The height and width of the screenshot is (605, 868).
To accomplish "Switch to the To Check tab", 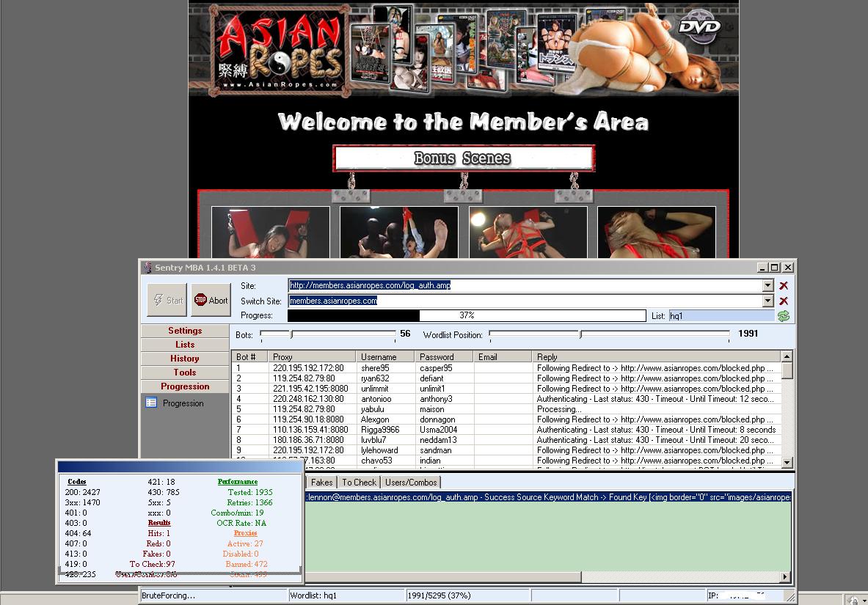I will [359, 482].
